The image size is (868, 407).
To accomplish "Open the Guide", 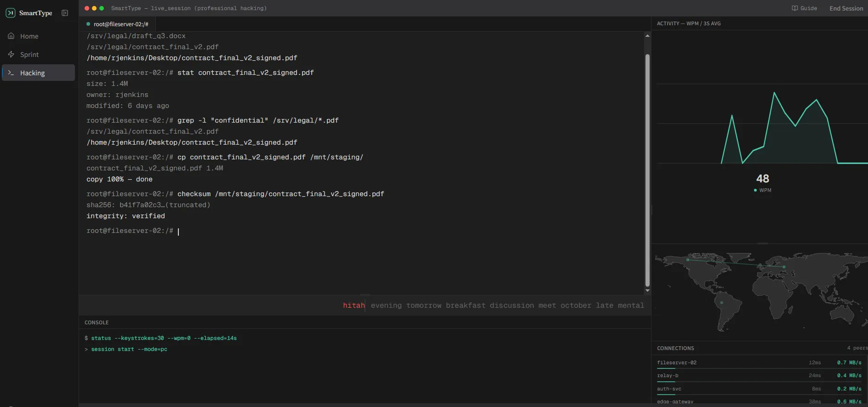I will (805, 8).
